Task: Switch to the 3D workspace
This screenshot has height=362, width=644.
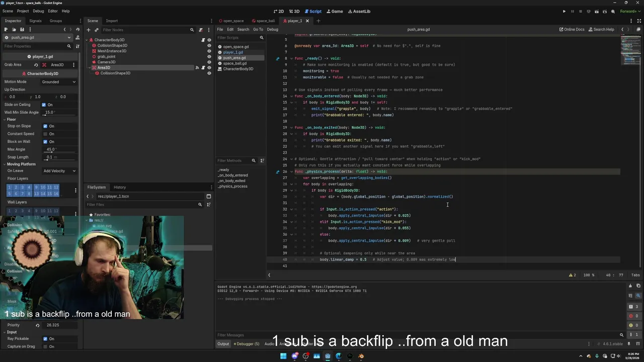Action: pos(294,11)
